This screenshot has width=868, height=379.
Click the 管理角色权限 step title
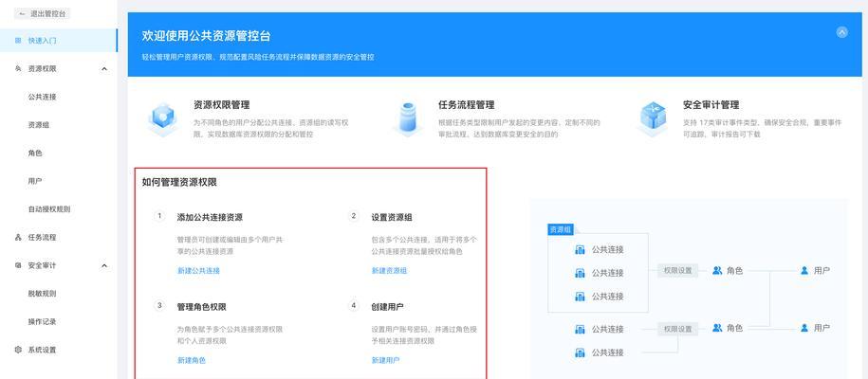[201, 307]
